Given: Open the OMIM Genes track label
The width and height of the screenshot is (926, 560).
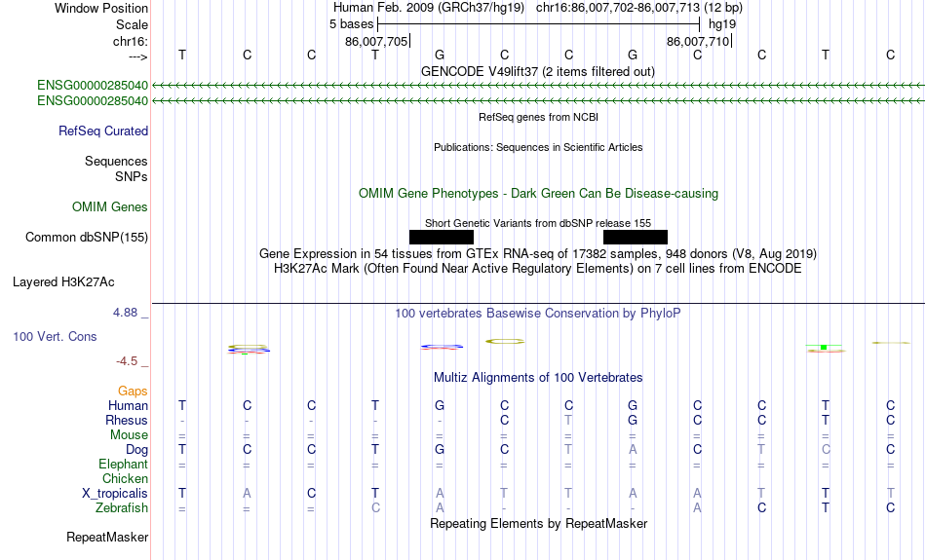Looking at the screenshot, I should click(x=110, y=207).
